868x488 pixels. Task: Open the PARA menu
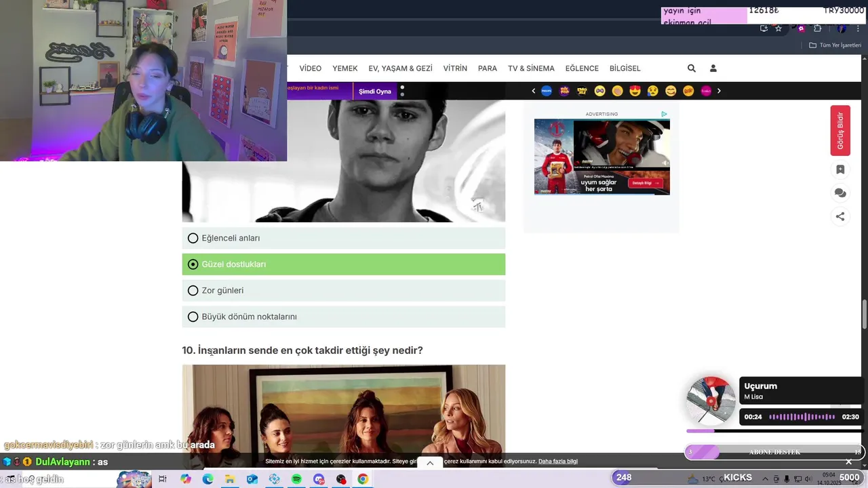tap(488, 68)
